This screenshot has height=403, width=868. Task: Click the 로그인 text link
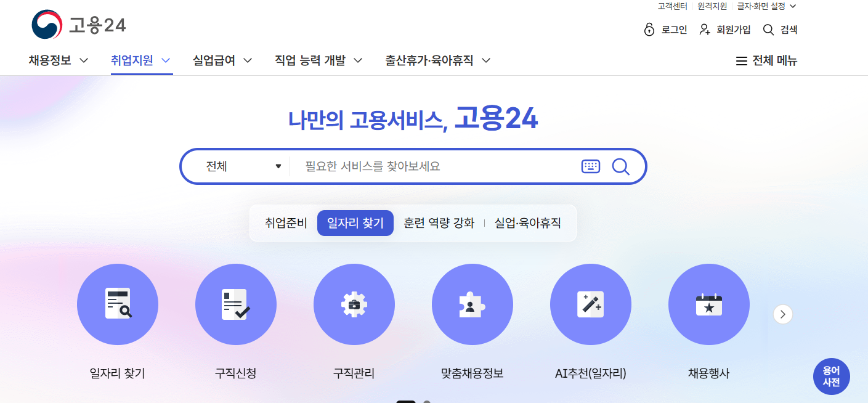point(674,30)
